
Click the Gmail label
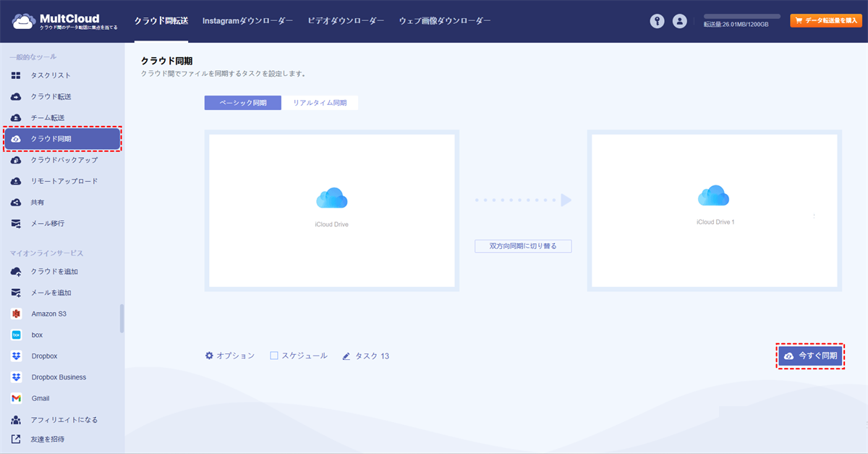[x=41, y=398]
